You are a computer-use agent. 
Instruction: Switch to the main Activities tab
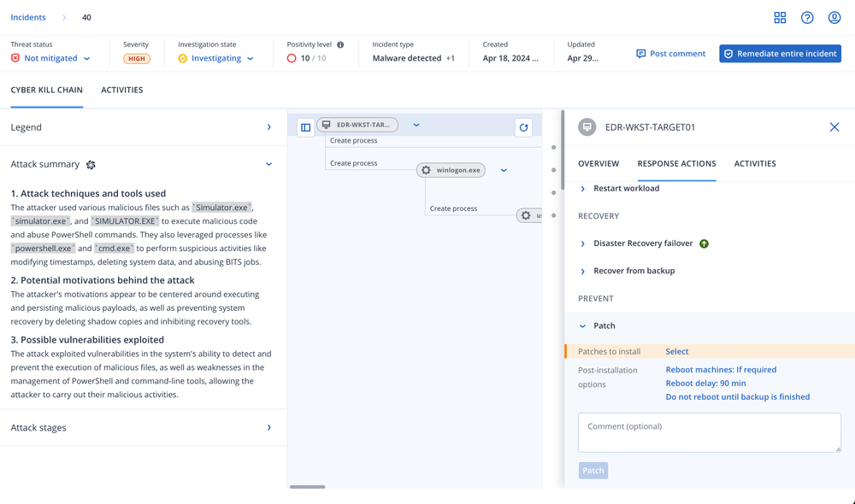click(x=122, y=90)
